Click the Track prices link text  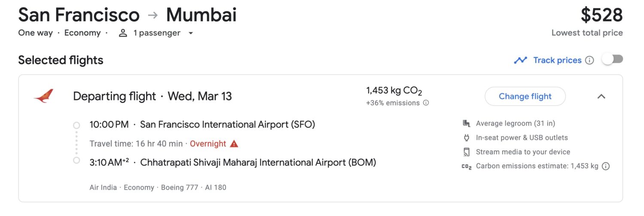tap(557, 60)
